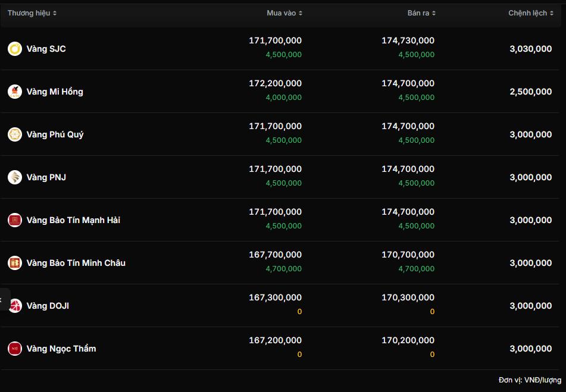566x392 pixels.
Task: Sort table by Thương hiệu column
Action: point(32,13)
